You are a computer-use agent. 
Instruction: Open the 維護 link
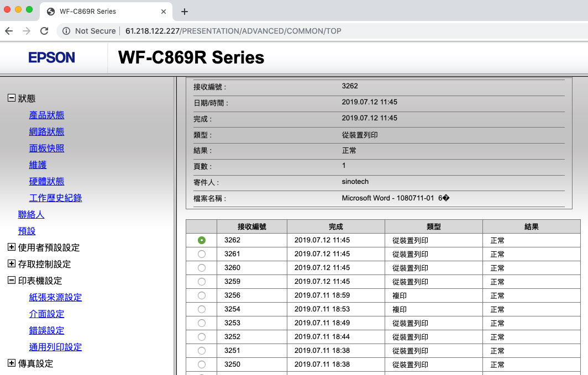(38, 165)
